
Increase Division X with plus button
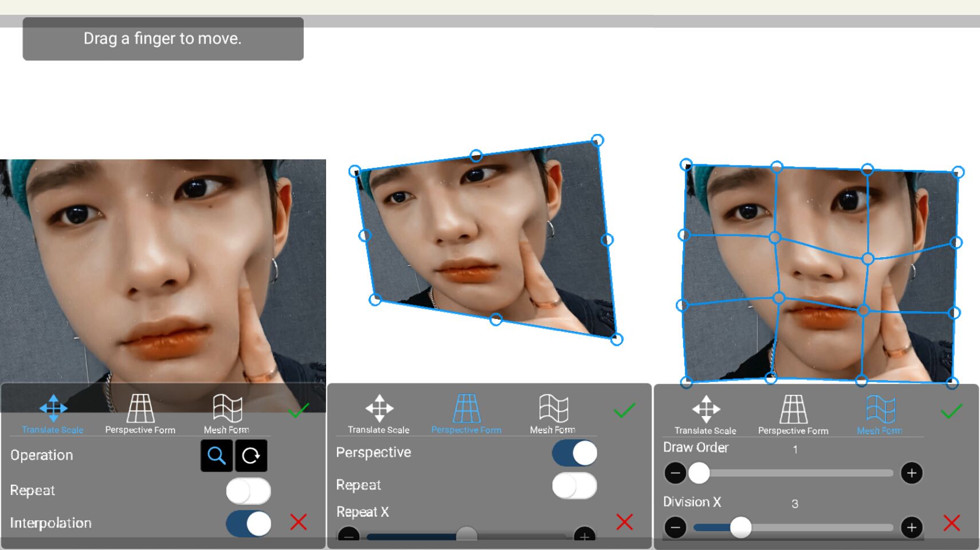pos(912,527)
